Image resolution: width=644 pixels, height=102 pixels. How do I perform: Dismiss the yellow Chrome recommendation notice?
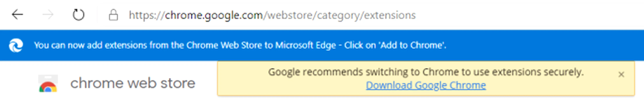pyautogui.click(x=621, y=74)
